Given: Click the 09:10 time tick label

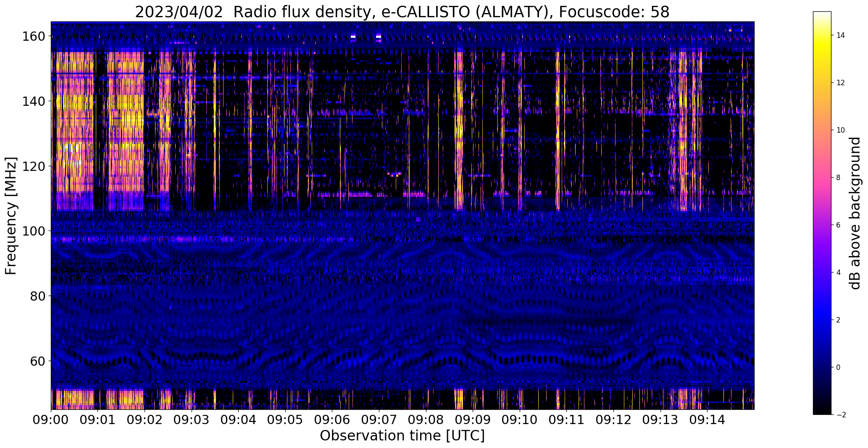Looking at the screenshot, I should pyautogui.click(x=520, y=420).
